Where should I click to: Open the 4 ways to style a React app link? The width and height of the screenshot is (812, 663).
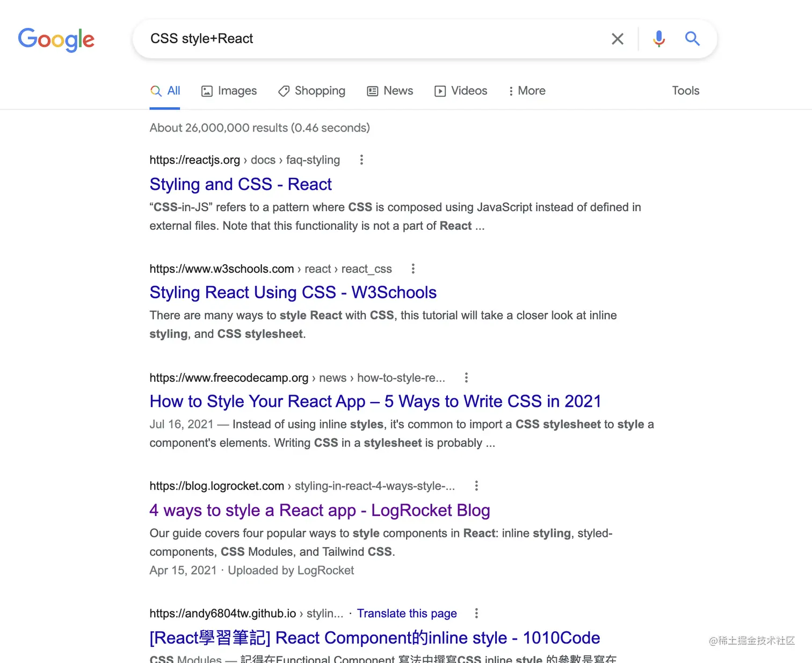tap(320, 510)
